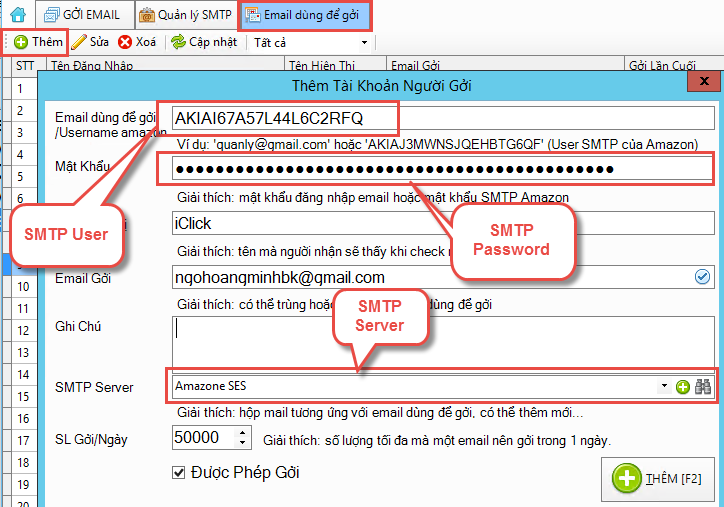Image resolution: width=724 pixels, height=507 pixels.
Task: Click the STT column header
Action: (24, 65)
